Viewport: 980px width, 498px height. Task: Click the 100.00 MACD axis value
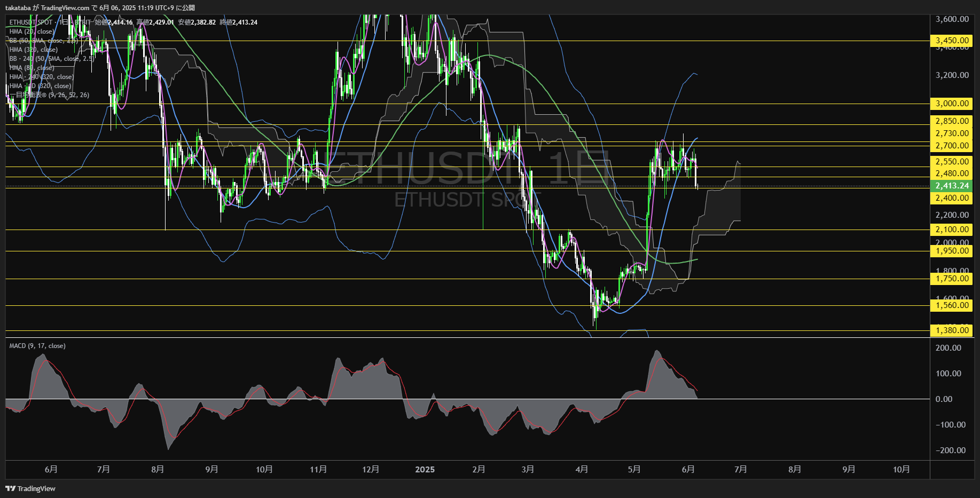(948, 374)
